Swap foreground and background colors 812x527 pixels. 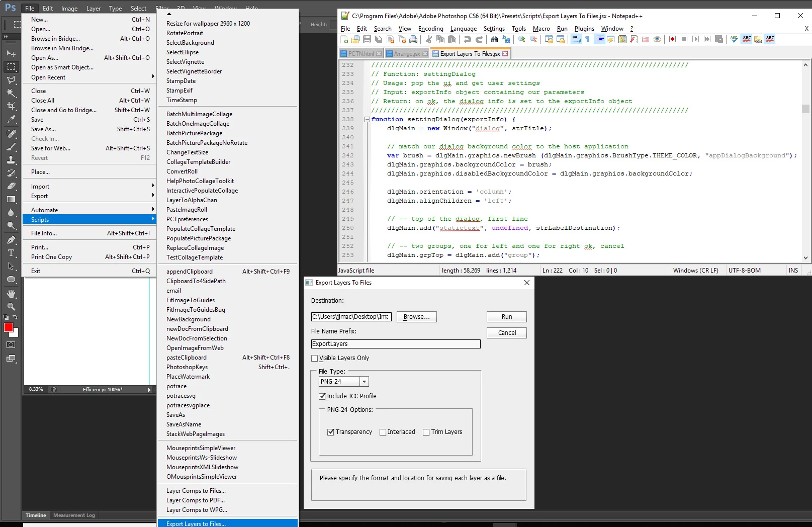click(15, 317)
